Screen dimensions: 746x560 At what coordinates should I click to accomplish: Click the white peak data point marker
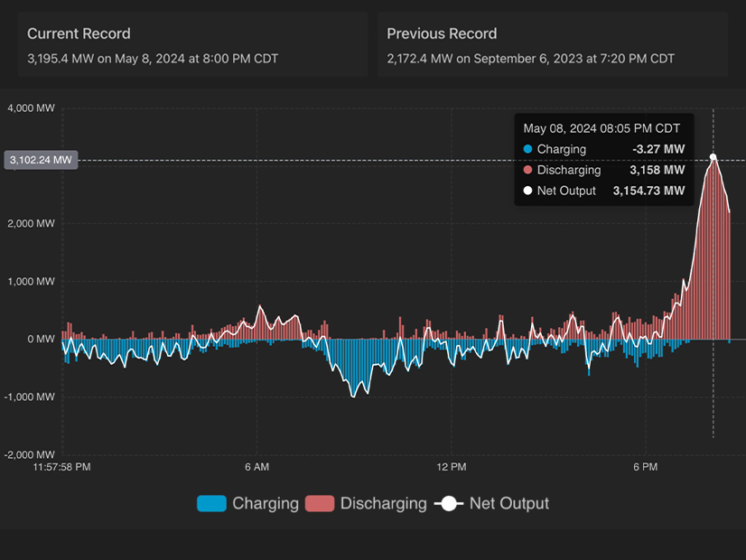coord(713,157)
